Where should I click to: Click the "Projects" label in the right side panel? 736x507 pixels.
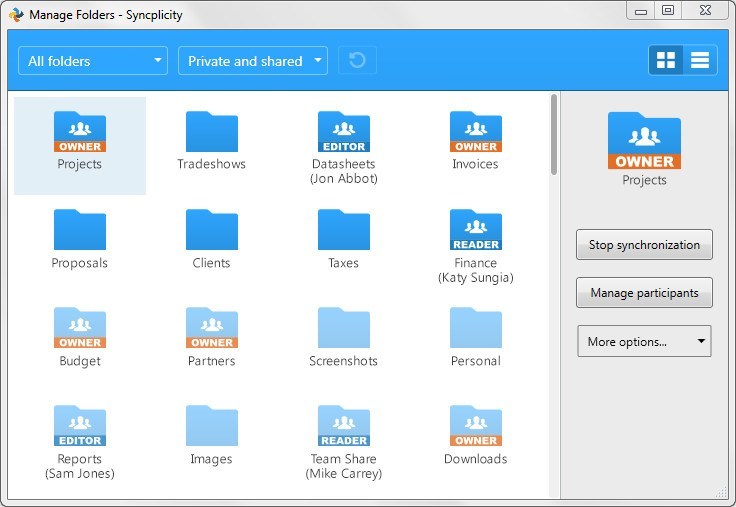pos(644,180)
